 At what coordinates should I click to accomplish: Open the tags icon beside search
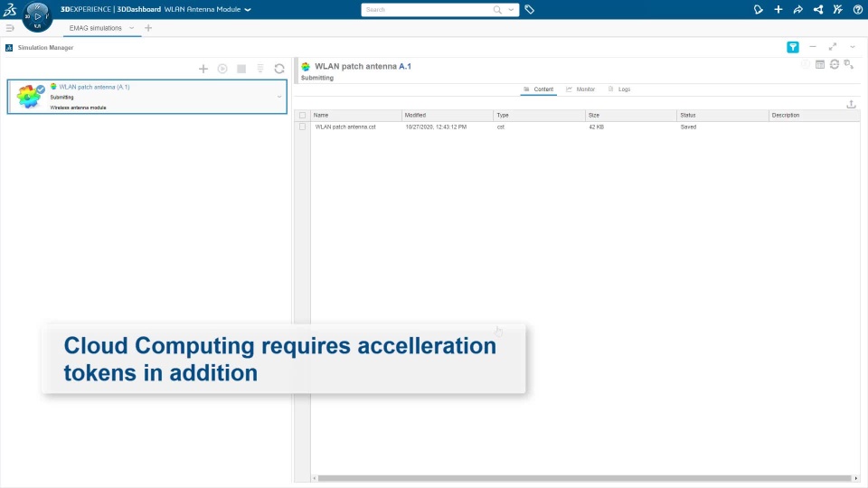tap(529, 9)
